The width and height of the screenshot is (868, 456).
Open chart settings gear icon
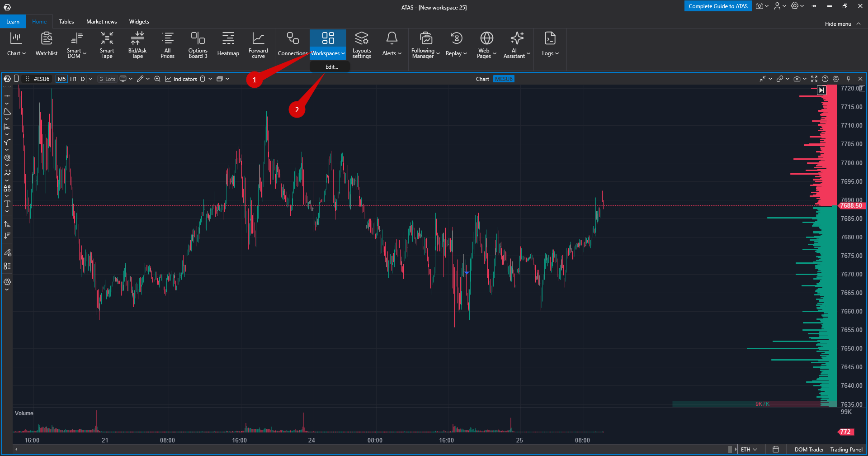(x=836, y=79)
